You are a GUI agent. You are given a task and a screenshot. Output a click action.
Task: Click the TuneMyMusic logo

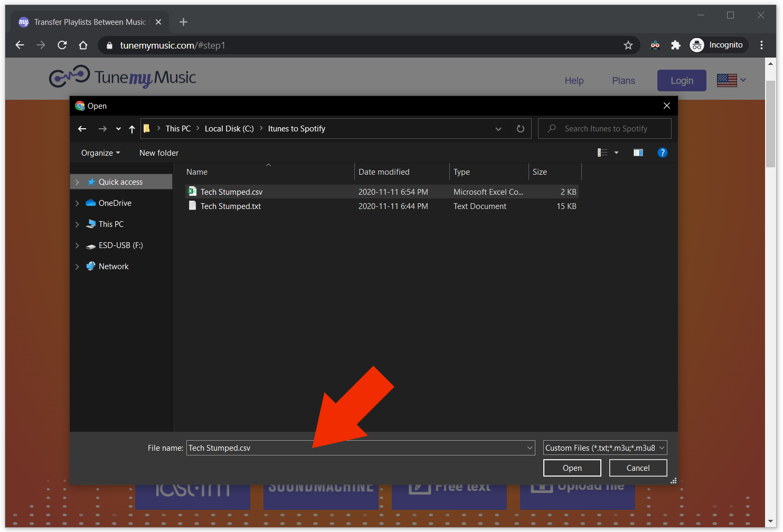122,77
